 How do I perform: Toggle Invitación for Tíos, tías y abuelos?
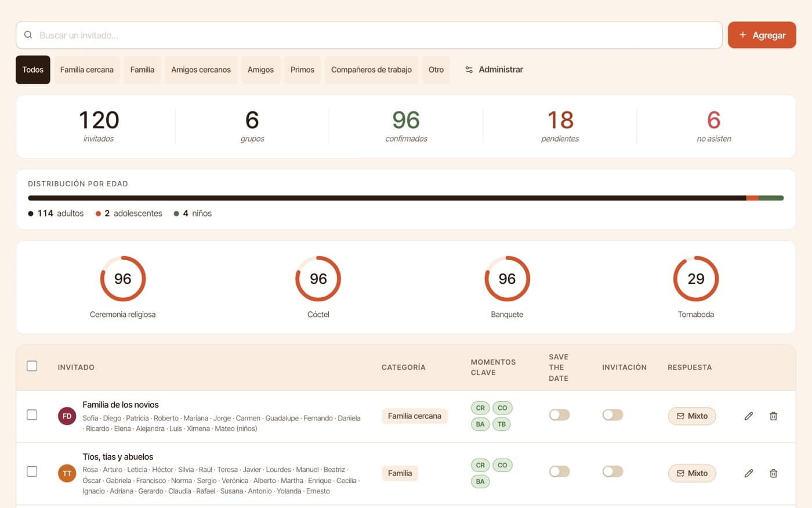(612, 471)
